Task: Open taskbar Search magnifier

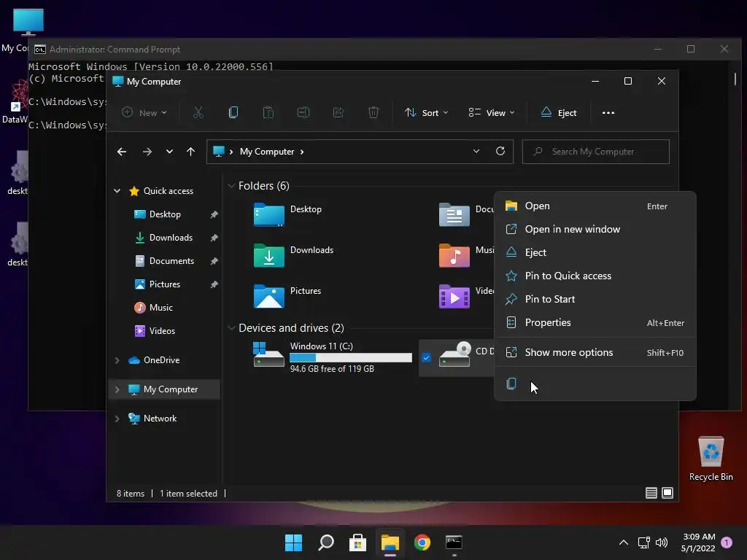Action: (x=326, y=542)
